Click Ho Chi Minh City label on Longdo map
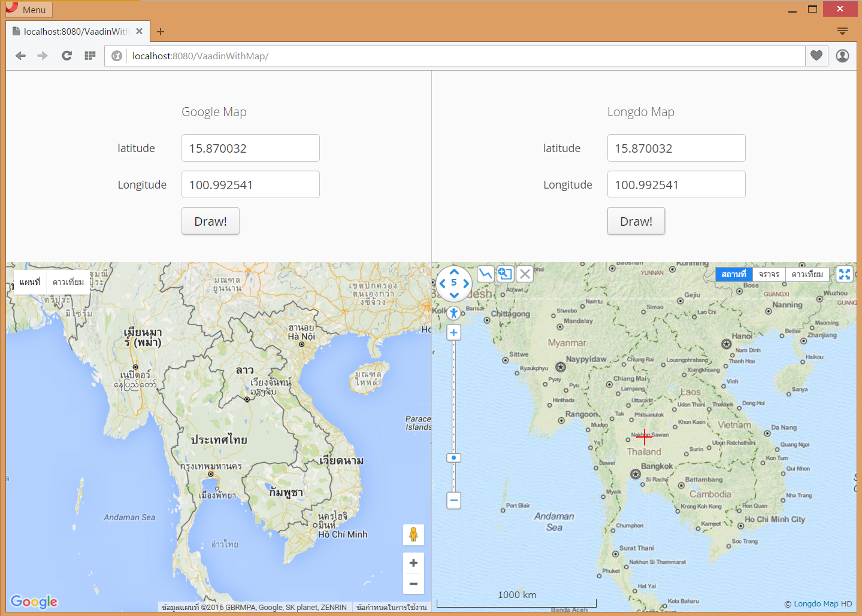Screen dimensions: 862x616 pos(775,519)
